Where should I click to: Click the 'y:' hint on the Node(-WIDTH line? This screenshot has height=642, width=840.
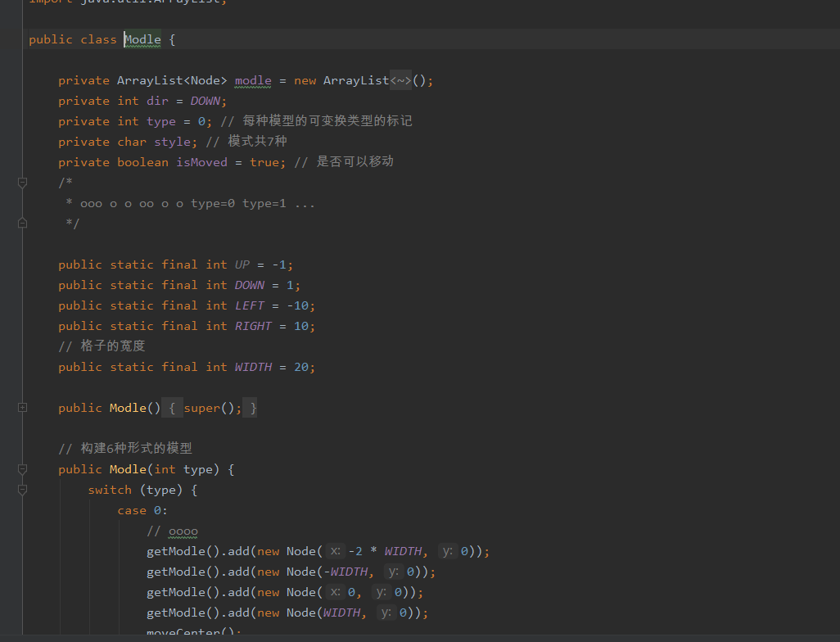394,572
